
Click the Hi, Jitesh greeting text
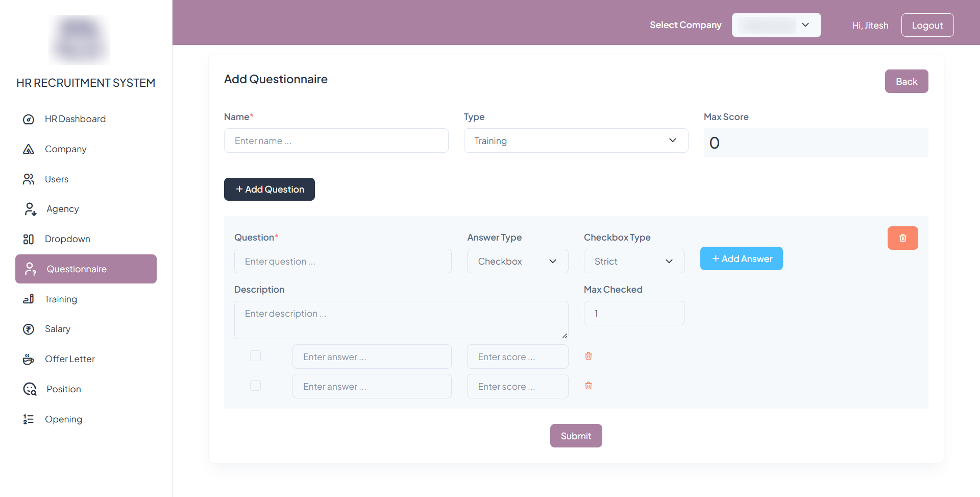click(x=870, y=26)
